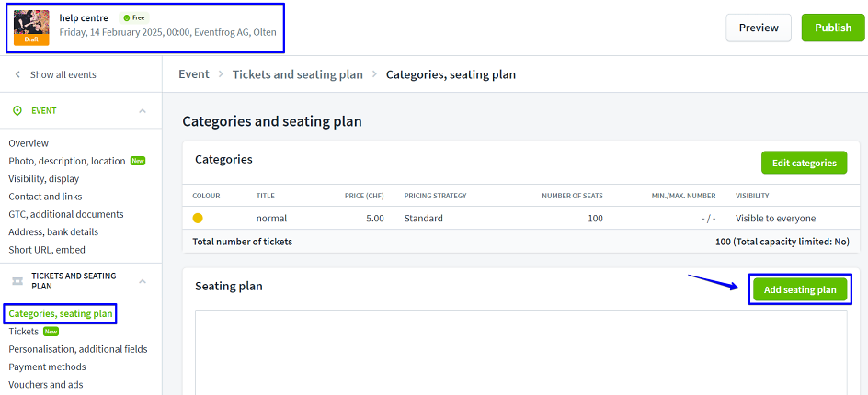Navigate to Event breadcrumb link
The width and height of the screenshot is (868, 395).
pos(194,74)
